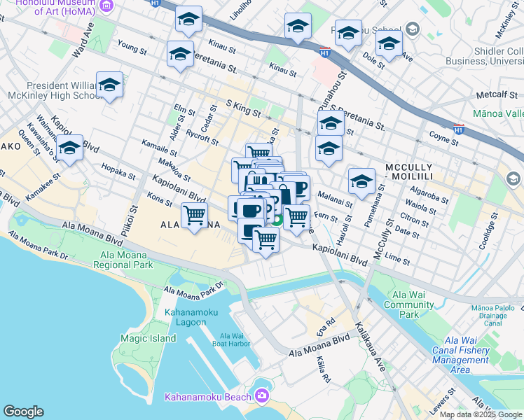Click the school marker on S Beretania St
524x420 pixels.
[x=331, y=123]
